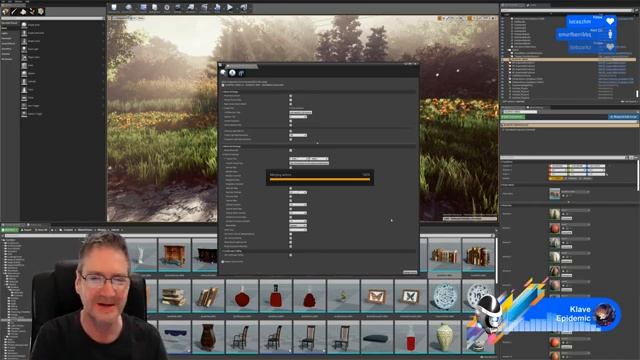Viewport: 640px width, 360px height.
Task: Select the orange butterfly frame thumbnail
Action: (x=377, y=296)
